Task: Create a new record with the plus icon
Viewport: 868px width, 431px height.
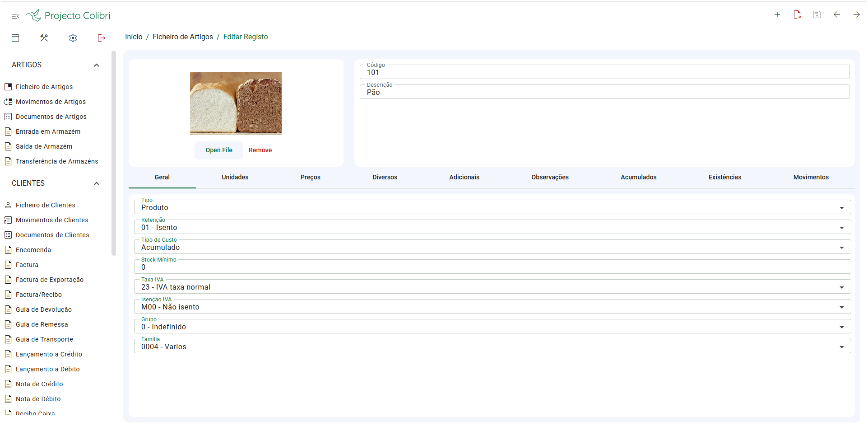Action: click(777, 14)
